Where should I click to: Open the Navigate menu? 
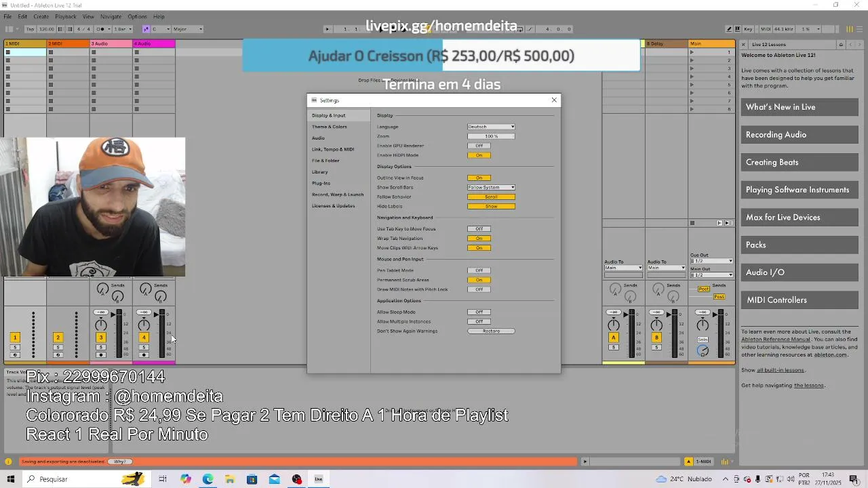point(111,16)
